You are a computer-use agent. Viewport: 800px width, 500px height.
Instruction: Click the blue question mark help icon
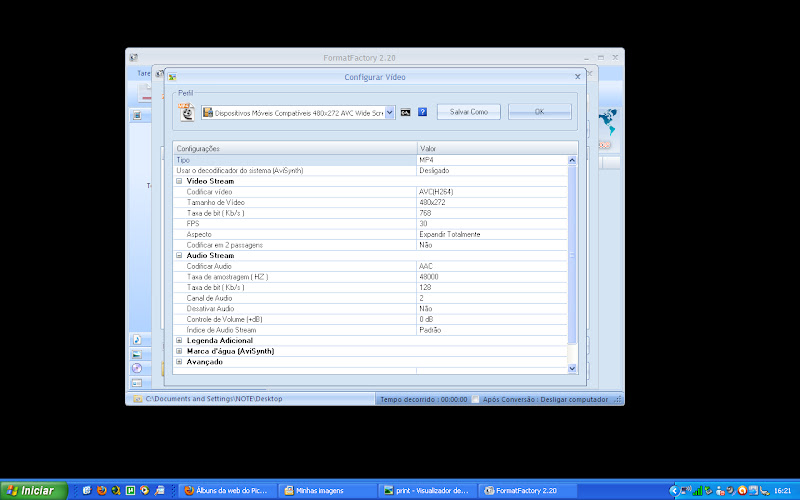422,112
